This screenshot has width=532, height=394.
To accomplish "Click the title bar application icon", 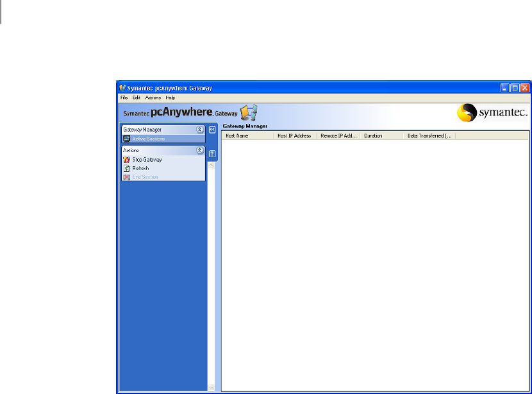I will coord(122,88).
